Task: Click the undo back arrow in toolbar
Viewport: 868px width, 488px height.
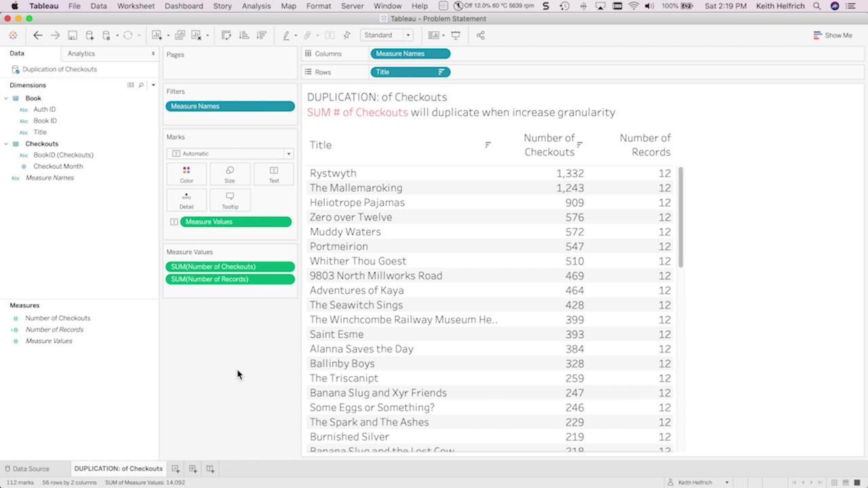Action: [38, 35]
